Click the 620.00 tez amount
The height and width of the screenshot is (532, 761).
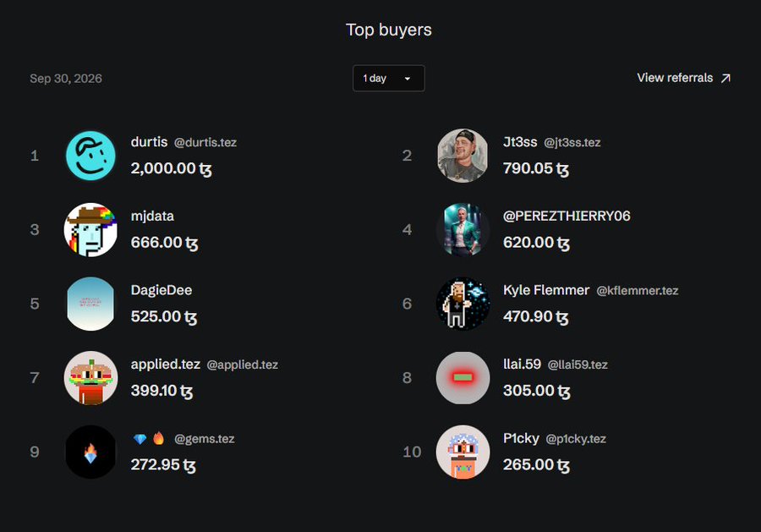537,243
